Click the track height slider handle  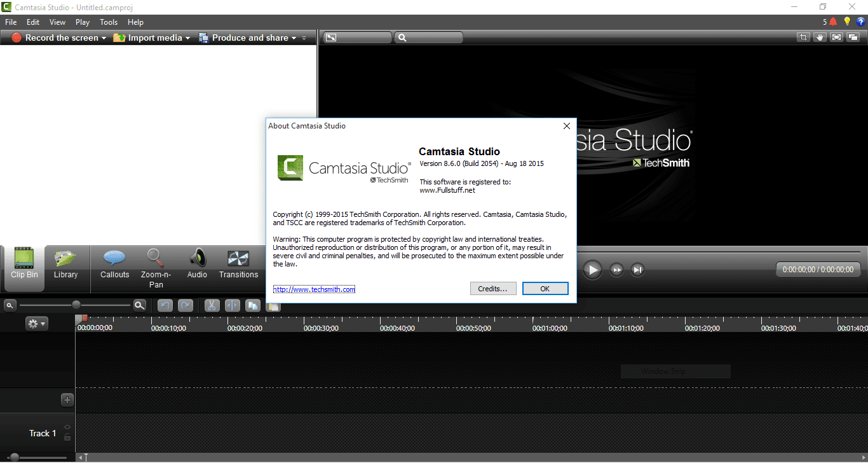14,457
